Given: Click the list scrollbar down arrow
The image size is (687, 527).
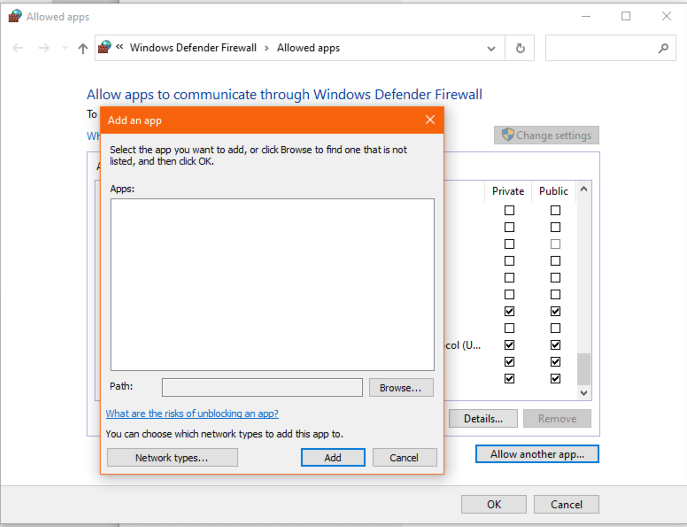Looking at the screenshot, I should coord(584,393).
